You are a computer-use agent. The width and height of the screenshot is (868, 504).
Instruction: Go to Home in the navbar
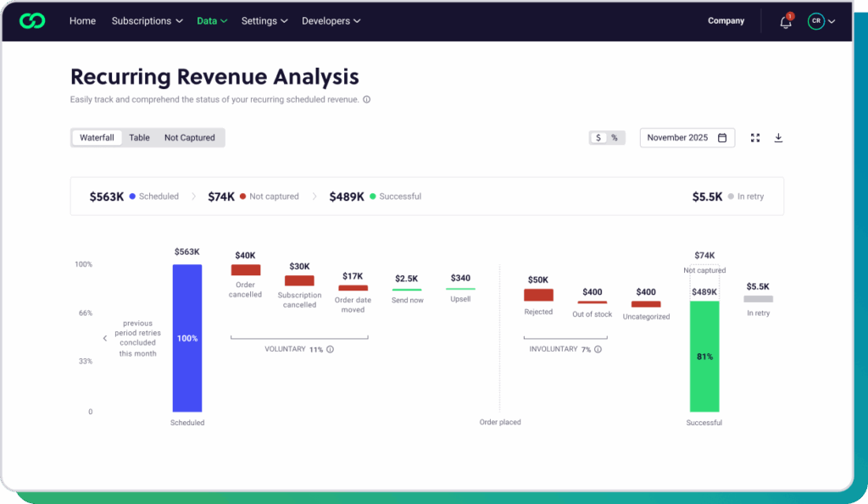[82, 21]
